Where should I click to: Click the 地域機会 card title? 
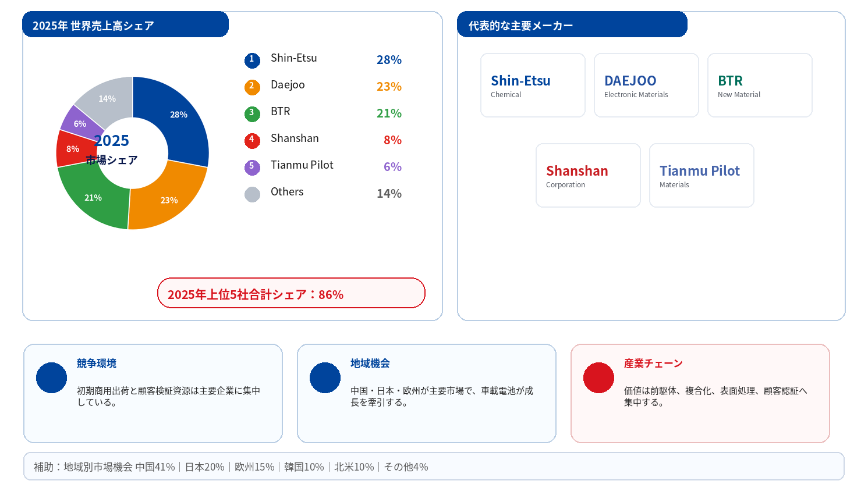(x=370, y=364)
